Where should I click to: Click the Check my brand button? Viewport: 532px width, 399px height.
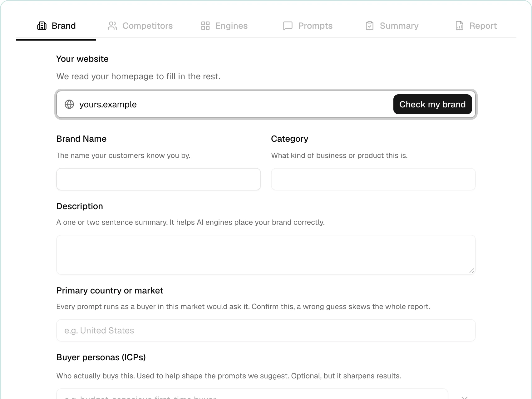tap(432, 104)
